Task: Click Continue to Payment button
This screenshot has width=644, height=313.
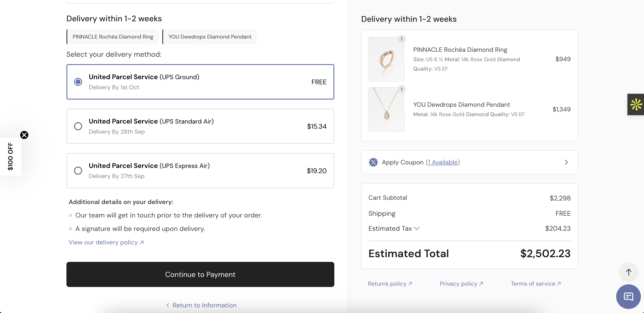Action: point(200,274)
